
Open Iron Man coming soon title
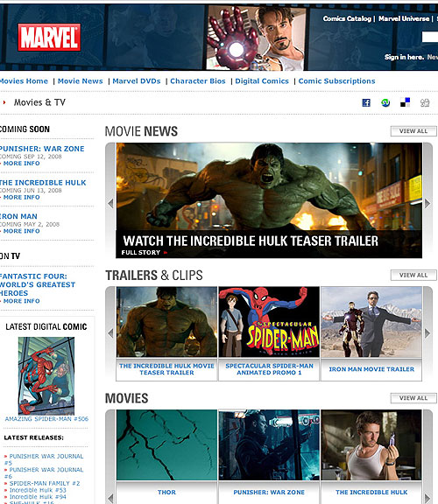18,216
